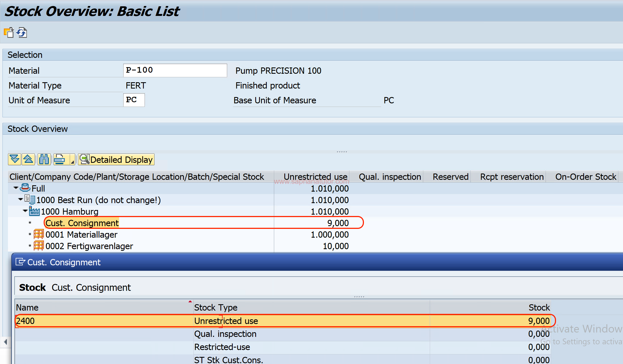Viewport: 623px width, 364px height.
Task: Expand all nodes with the expand icon
Action: (x=15, y=159)
